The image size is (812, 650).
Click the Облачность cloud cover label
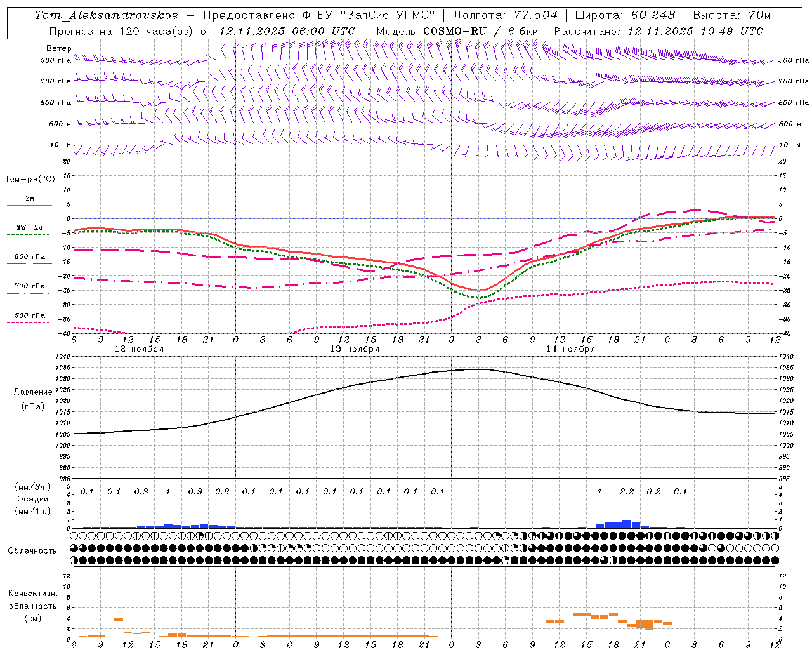32,550
